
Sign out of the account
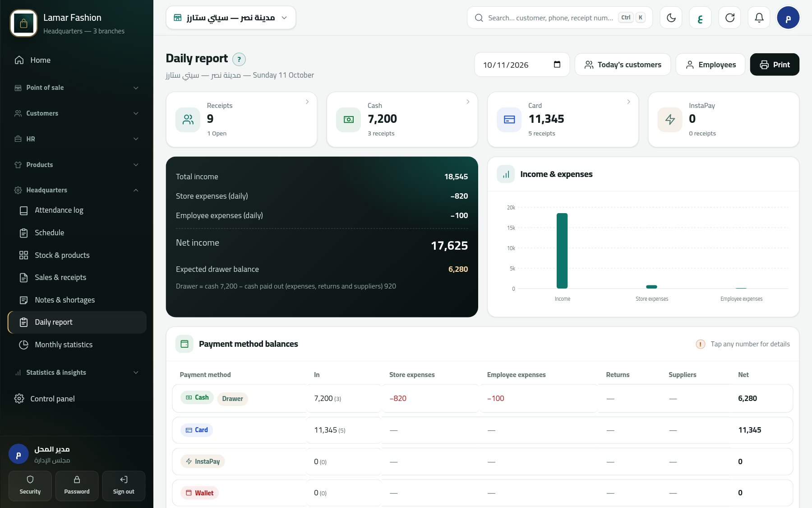coord(124,486)
